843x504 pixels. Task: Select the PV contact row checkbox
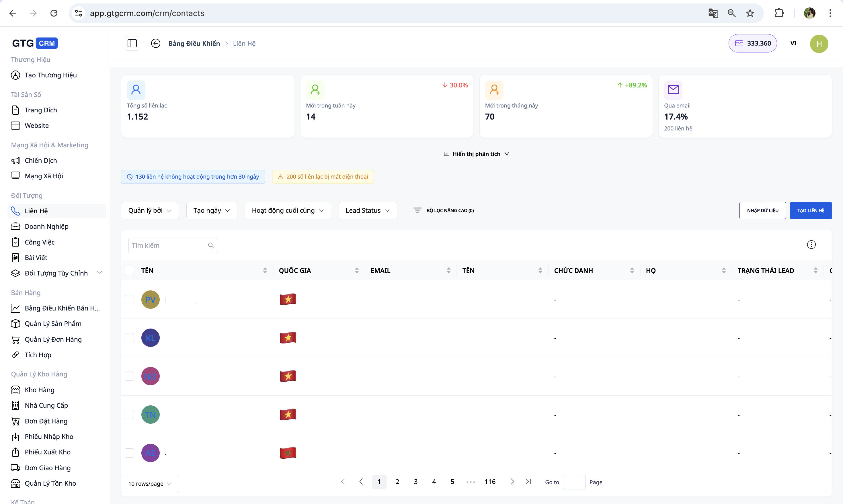point(129,300)
